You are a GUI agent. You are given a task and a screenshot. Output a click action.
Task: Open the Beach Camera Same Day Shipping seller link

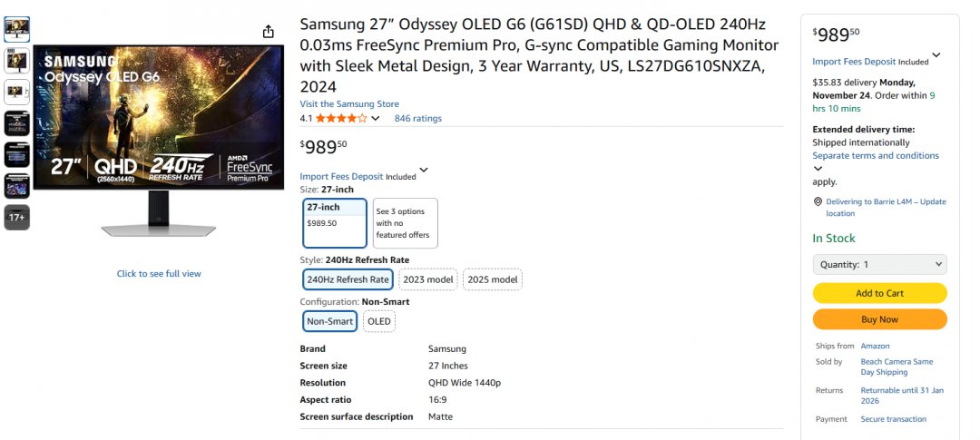pos(896,367)
